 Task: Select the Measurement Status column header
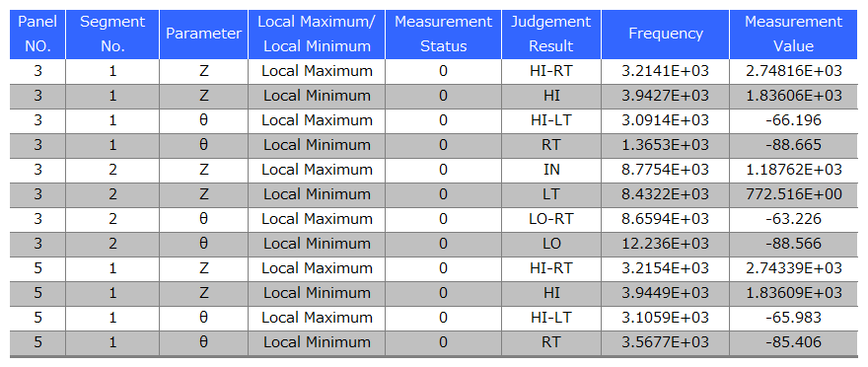444,34
